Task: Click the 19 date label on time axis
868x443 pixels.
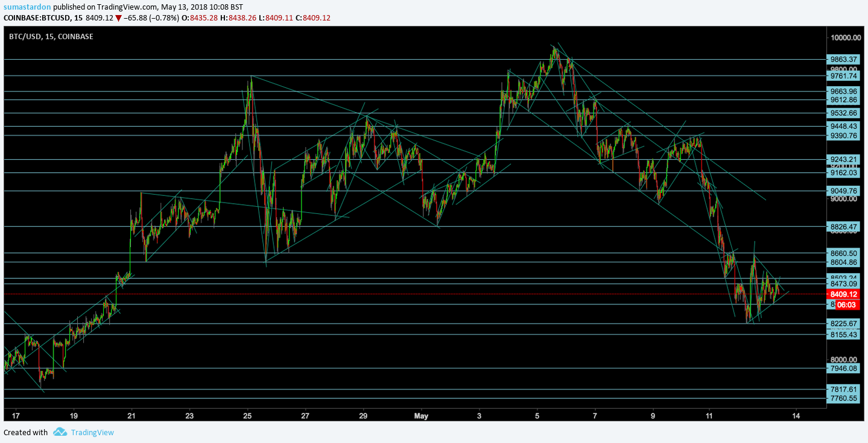Action: (x=74, y=416)
